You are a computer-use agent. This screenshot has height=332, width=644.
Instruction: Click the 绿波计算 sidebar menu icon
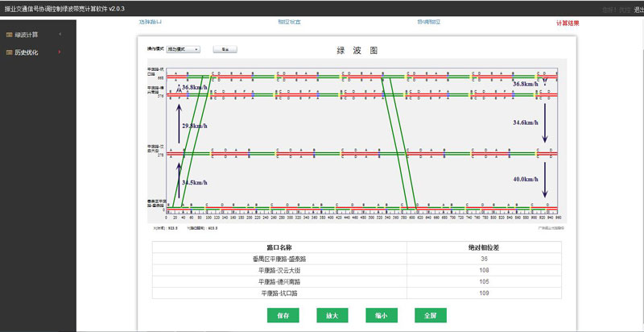tap(10, 35)
